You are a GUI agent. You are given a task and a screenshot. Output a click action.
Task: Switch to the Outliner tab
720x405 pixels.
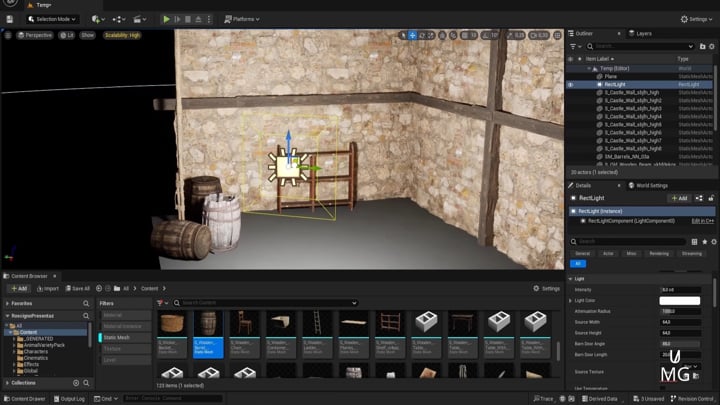coord(584,34)
